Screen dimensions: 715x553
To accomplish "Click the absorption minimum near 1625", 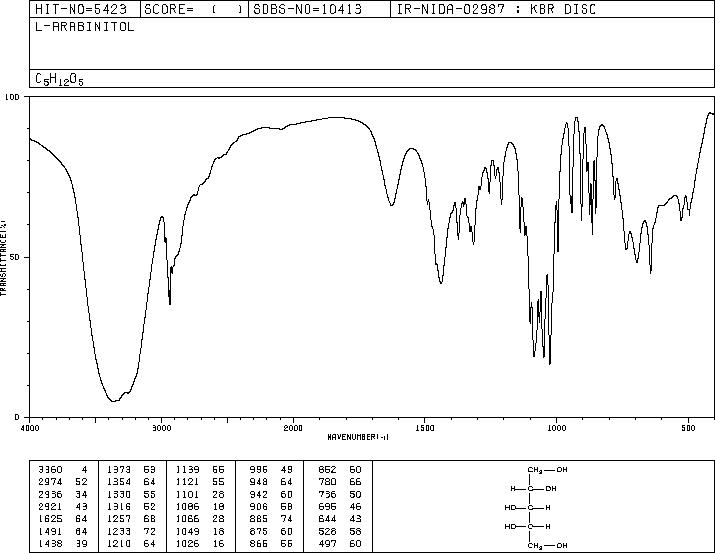I will 392,204.
